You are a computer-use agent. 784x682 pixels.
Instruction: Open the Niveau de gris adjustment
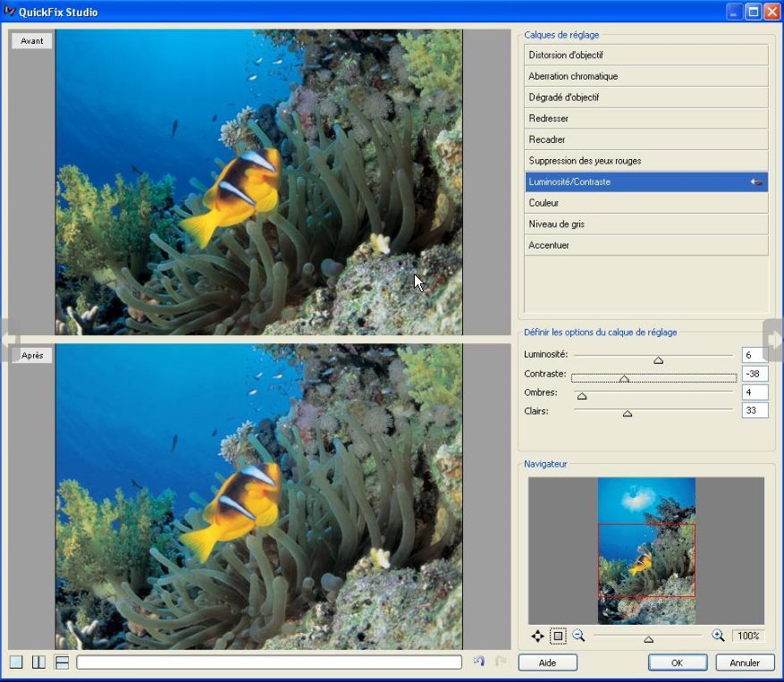point(645,224)
